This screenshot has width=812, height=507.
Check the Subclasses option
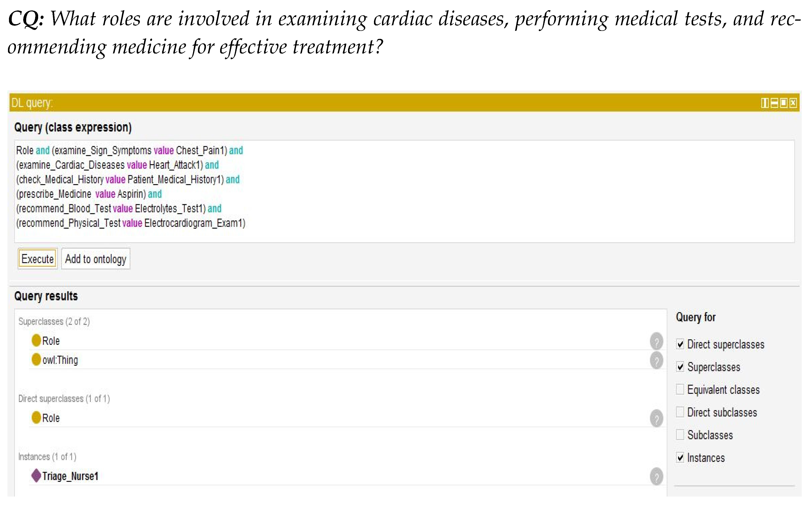pos(680,435)
